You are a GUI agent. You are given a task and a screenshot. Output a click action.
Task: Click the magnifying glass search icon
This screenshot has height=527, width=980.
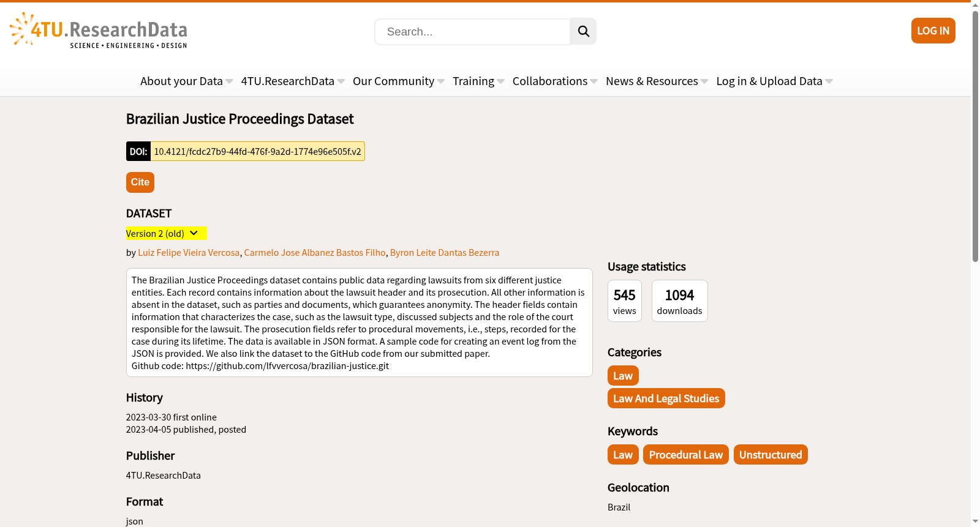pos(583,31)
